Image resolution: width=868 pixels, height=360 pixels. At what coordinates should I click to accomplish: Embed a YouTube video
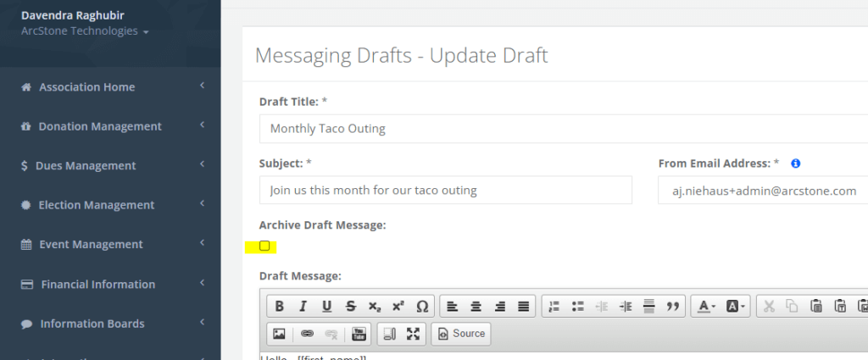tap(359, 334)
